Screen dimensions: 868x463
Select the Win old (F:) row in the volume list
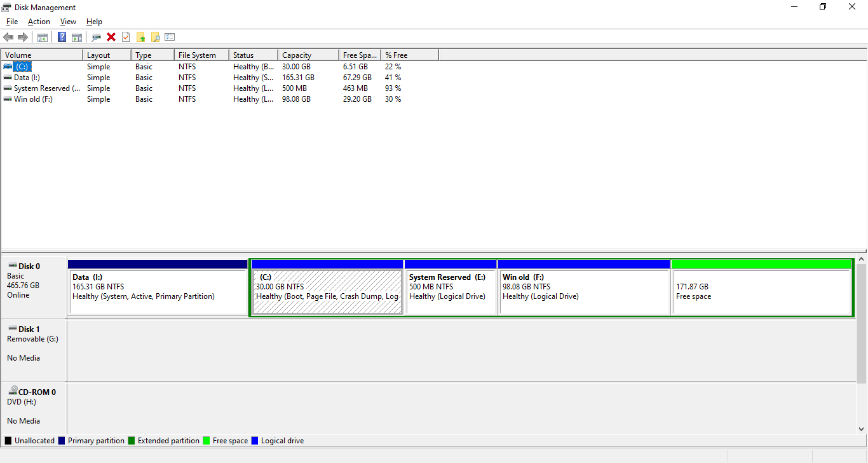[x=220, y=99]
